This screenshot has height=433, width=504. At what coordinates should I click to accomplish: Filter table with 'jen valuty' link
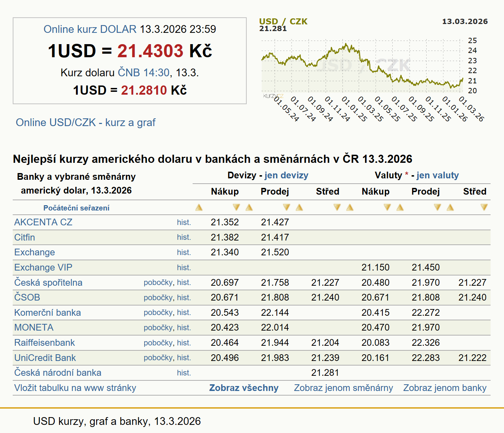[x=438, y=176]
